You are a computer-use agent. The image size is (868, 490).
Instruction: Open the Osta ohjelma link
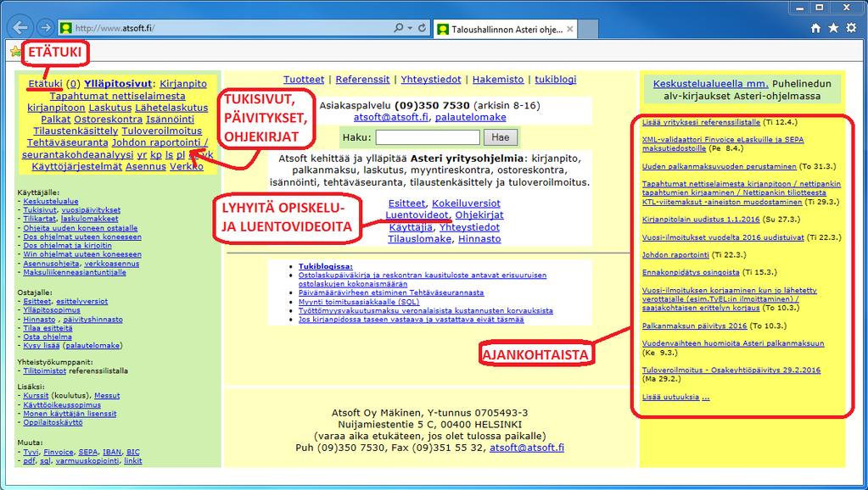[48, 337]
